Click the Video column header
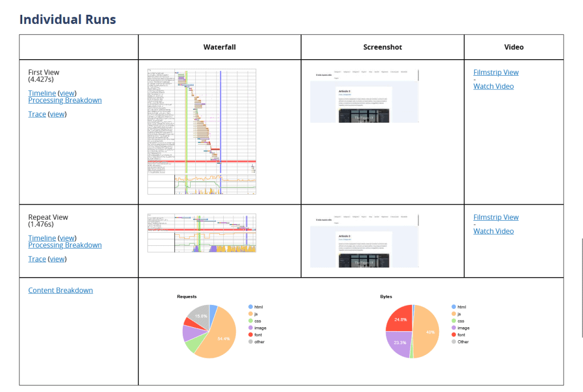Image resolution: width=583 pixels, height=392 pixels. (514, 47)
